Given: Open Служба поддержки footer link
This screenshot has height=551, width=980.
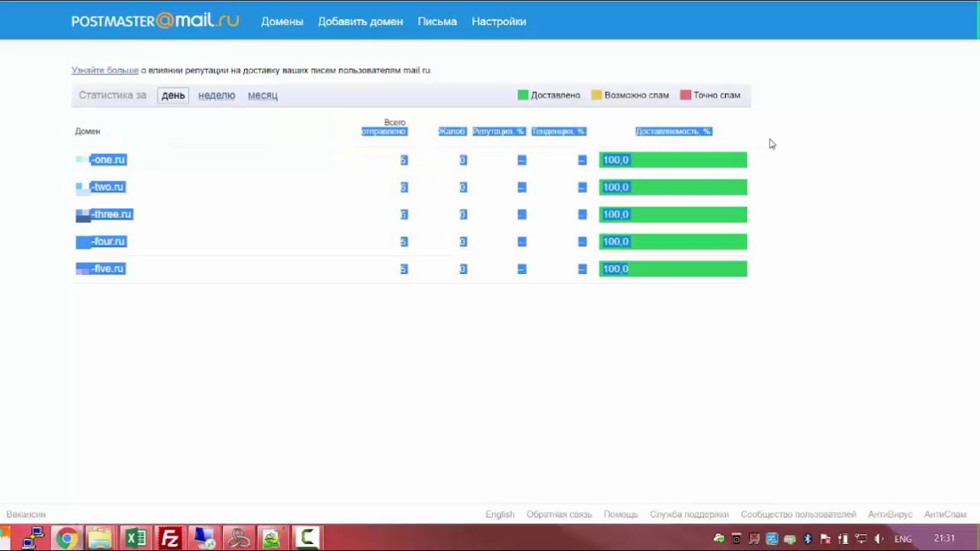Looking at the screenshot, I should coord(689,515).
